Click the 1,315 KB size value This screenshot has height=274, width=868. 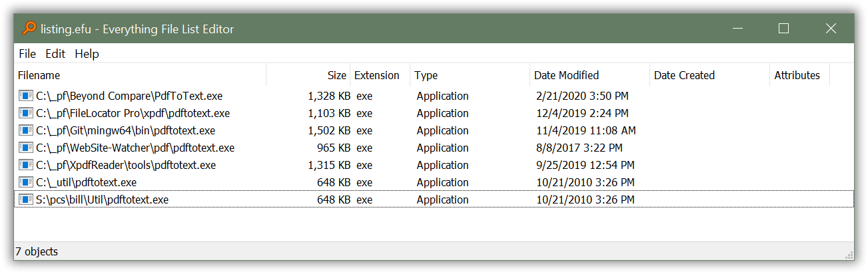click(329, 165)
